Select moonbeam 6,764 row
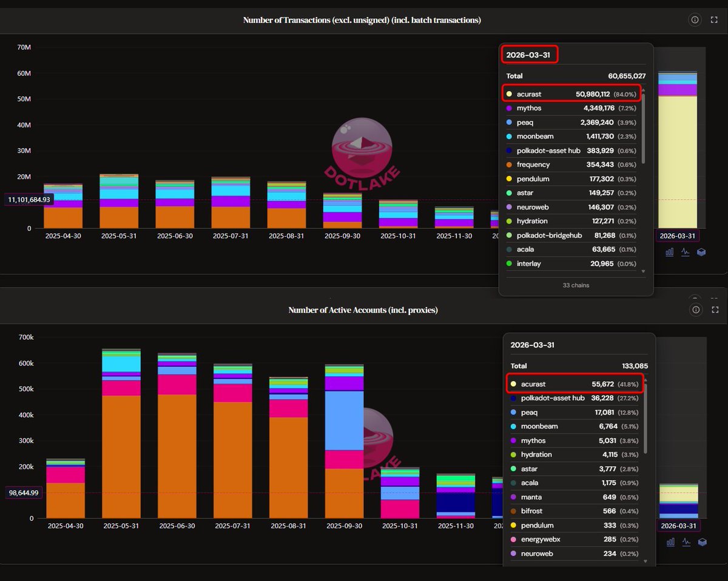Viewport: 728px width, 581px height. pos(575,426)
